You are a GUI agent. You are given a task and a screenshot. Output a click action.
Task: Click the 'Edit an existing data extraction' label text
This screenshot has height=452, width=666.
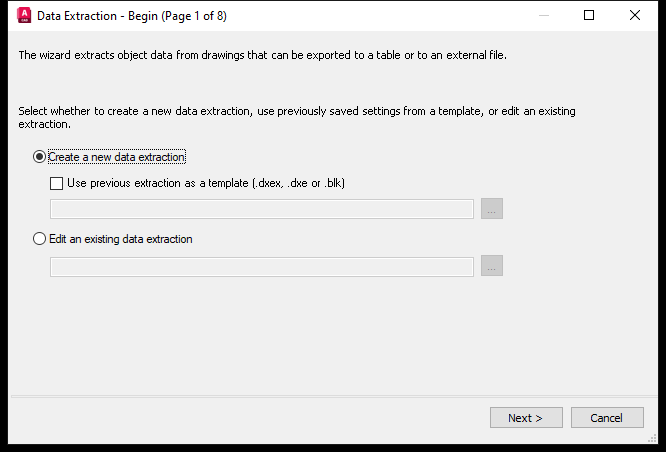coord(121,239)
